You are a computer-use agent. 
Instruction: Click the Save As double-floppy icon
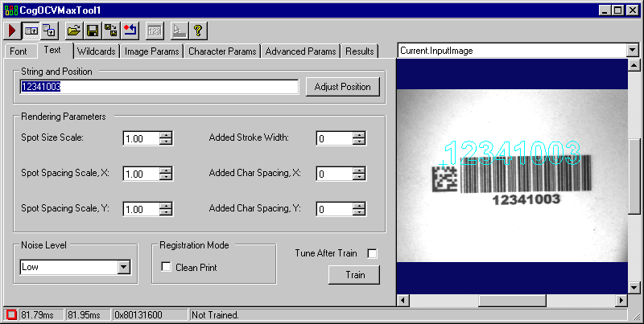[x=111, y=31]
